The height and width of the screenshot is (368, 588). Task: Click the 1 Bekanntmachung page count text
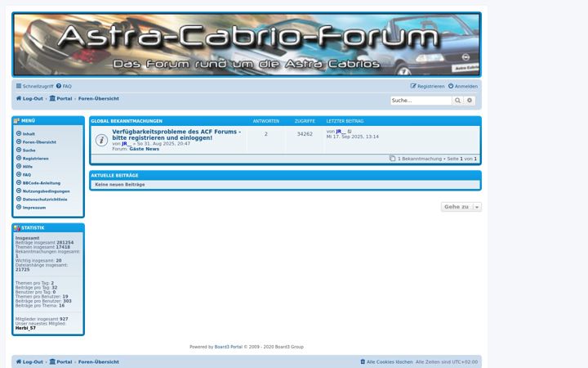click(x=420, y=159)
